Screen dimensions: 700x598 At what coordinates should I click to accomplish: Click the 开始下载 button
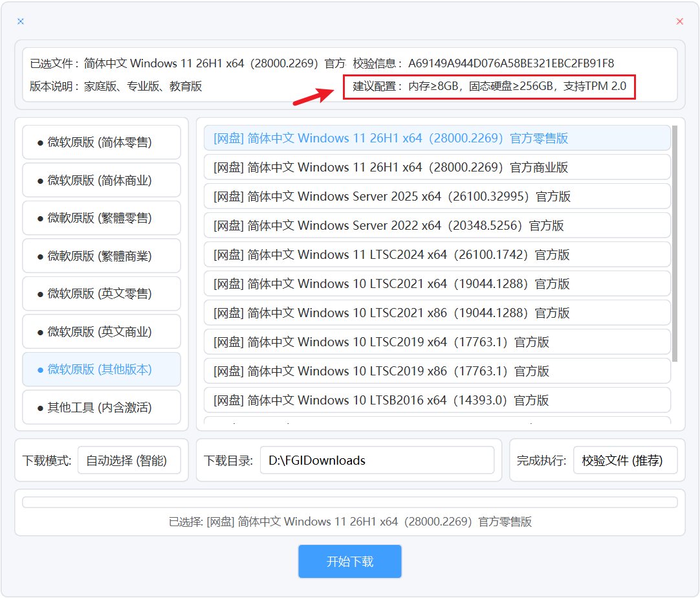350,561
